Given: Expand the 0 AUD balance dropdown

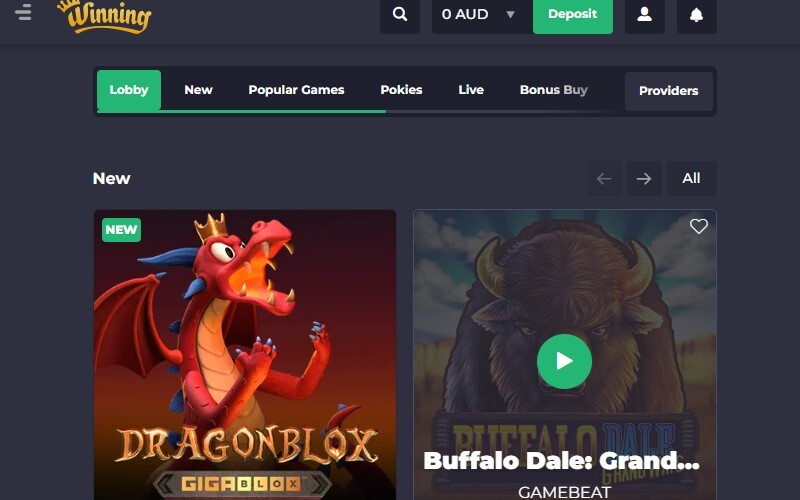Looking at the screenshot, I should pos(482,15).
